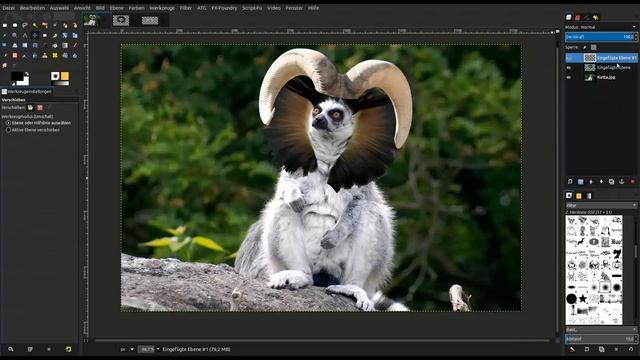Select the Free Select lasso tool

pyautogui.click(x=24, y=25)
